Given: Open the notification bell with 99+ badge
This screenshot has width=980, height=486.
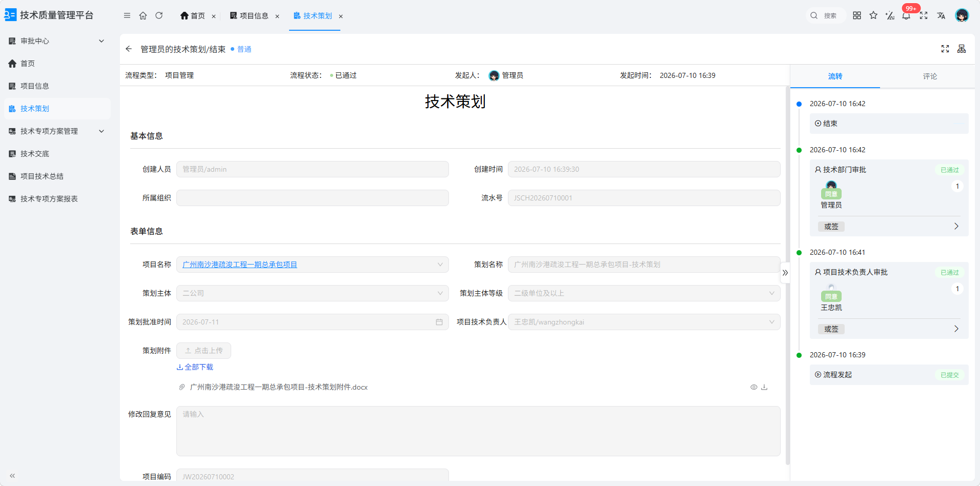Looking at the screenshot, I should point(906,15).
